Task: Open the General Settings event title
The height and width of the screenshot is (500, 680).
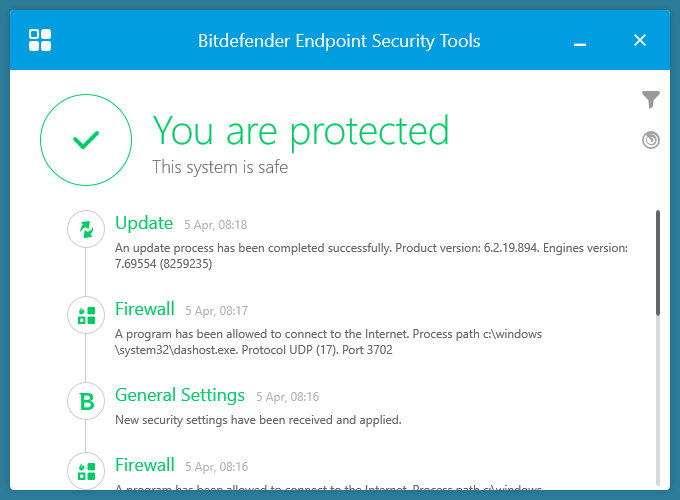Action: 180,395
